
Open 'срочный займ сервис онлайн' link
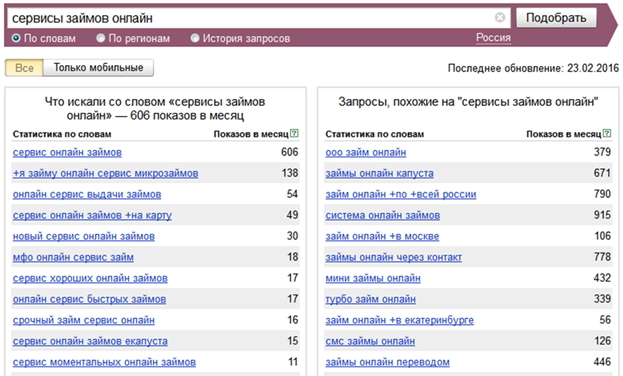click(x=83, y=320)
